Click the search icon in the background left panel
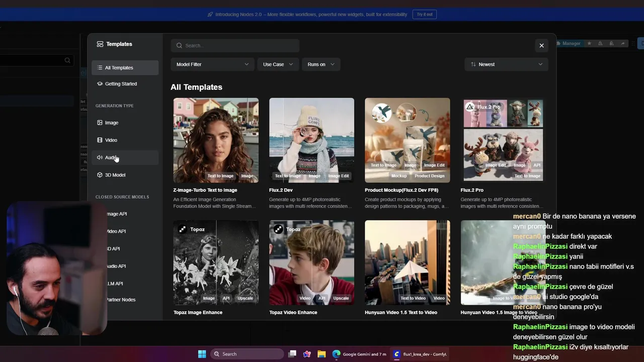 tap(67, 60)
